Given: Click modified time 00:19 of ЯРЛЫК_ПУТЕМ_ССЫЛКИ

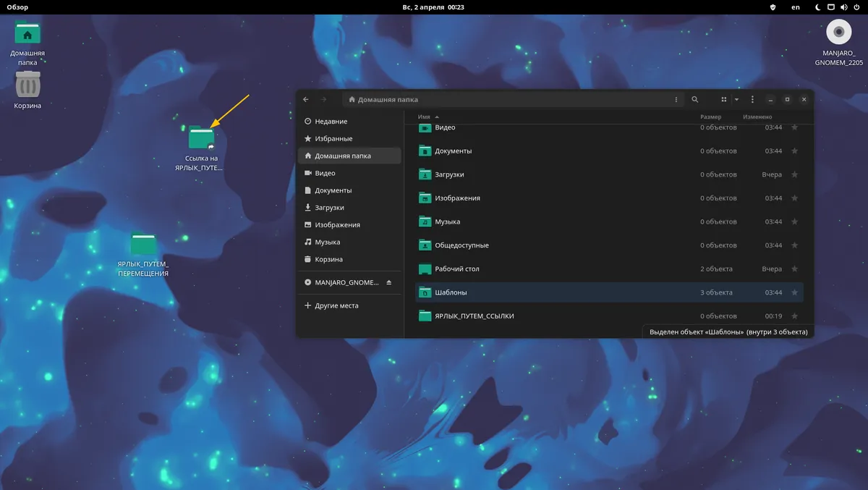Looking at the screenshot, I should (x=773, y=316).
